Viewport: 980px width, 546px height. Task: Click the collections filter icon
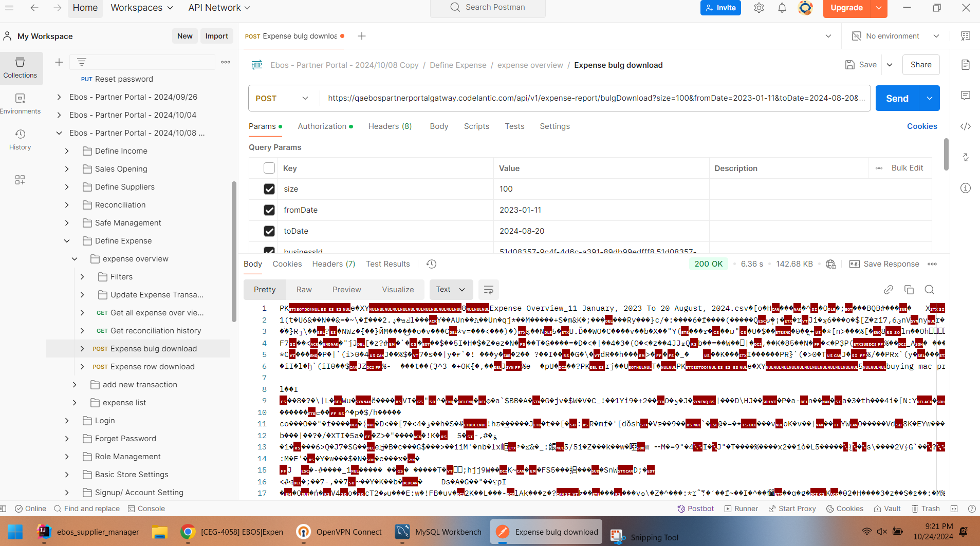[x=81, y=62]
